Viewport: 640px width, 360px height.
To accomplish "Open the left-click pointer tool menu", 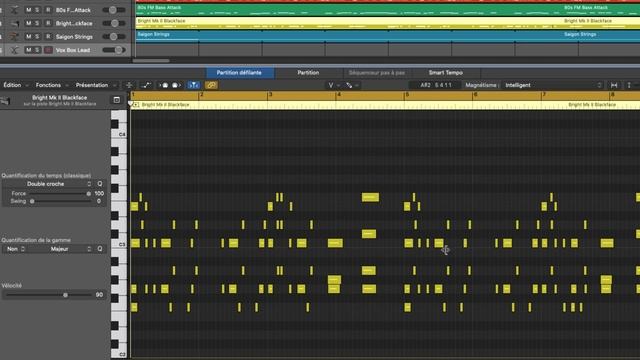I will click(333, 85).
